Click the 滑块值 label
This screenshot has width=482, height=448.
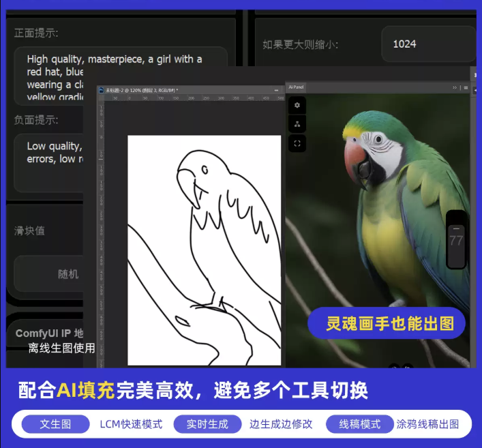29,230
